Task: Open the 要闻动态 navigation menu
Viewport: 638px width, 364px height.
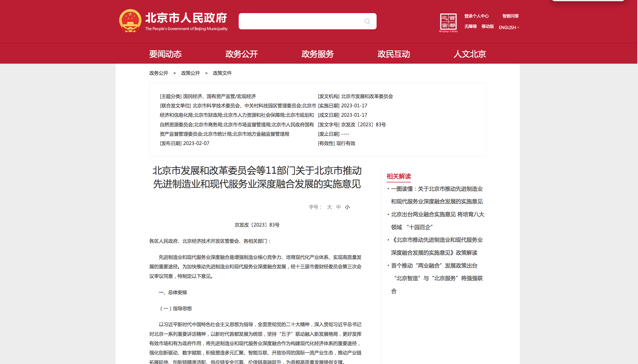Action: 165,54
